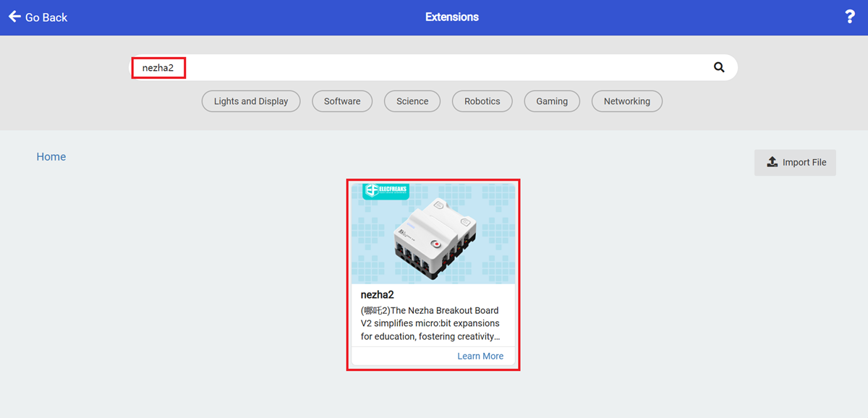Open the help question mark icon
The image size is (868, 418).
[x=850, y=17]
